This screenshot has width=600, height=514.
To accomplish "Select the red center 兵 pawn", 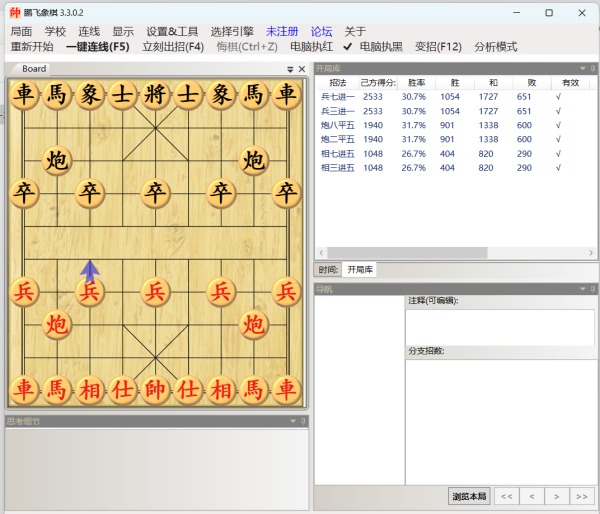I will point(154,291).
